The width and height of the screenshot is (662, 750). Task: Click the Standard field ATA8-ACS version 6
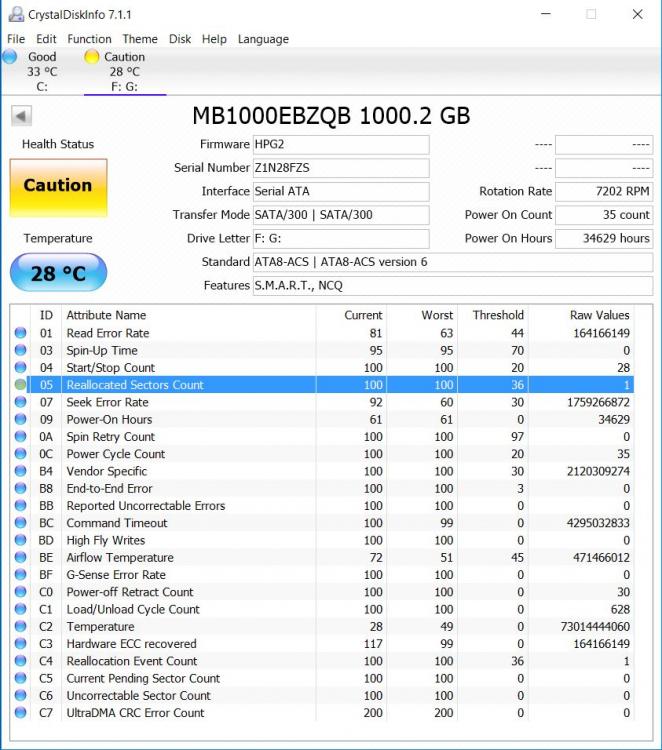click(x=452, y=262)
